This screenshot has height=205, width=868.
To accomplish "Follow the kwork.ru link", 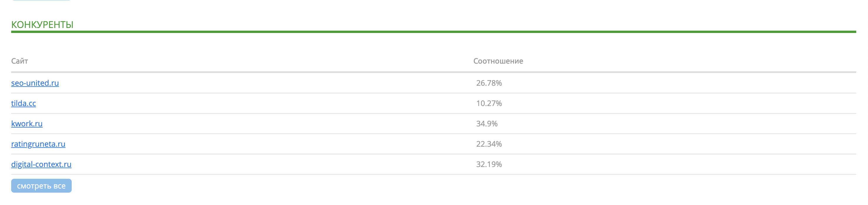I will click(27, 123).
